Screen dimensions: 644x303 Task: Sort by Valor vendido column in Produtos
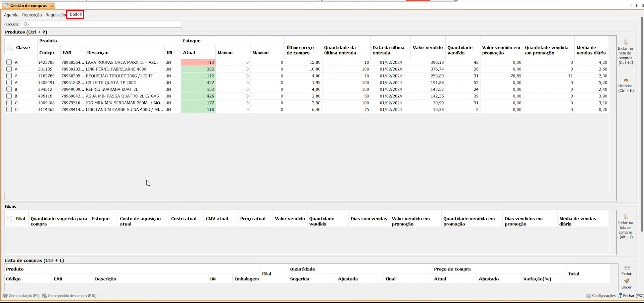point(428,48)
